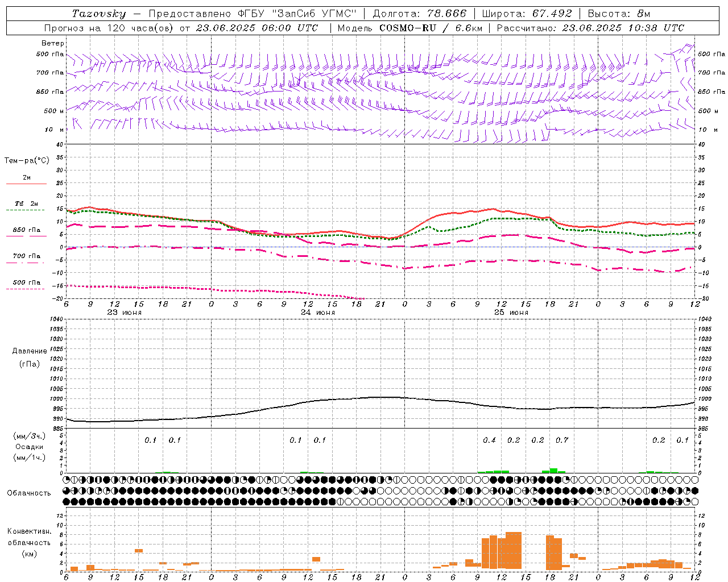This screenshot has width=728, height=582.
Task: Click the (мм/3ч.) precipitation unit label
Action: pos(30,436)
